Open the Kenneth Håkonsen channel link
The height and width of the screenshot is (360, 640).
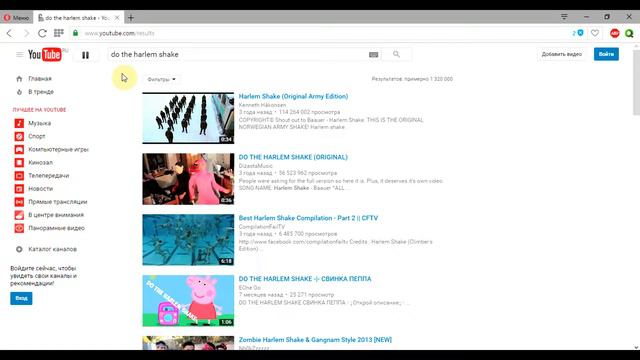click(x=262, y=105)
